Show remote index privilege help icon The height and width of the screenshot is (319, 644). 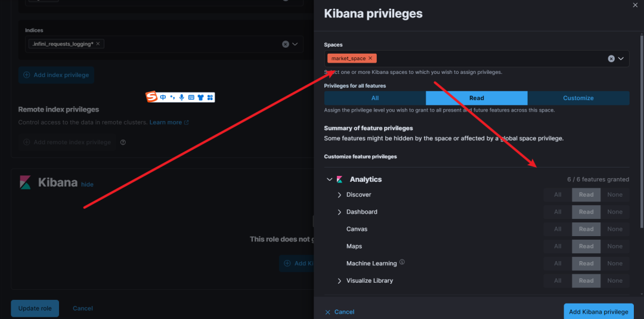(x=123, y=143)
